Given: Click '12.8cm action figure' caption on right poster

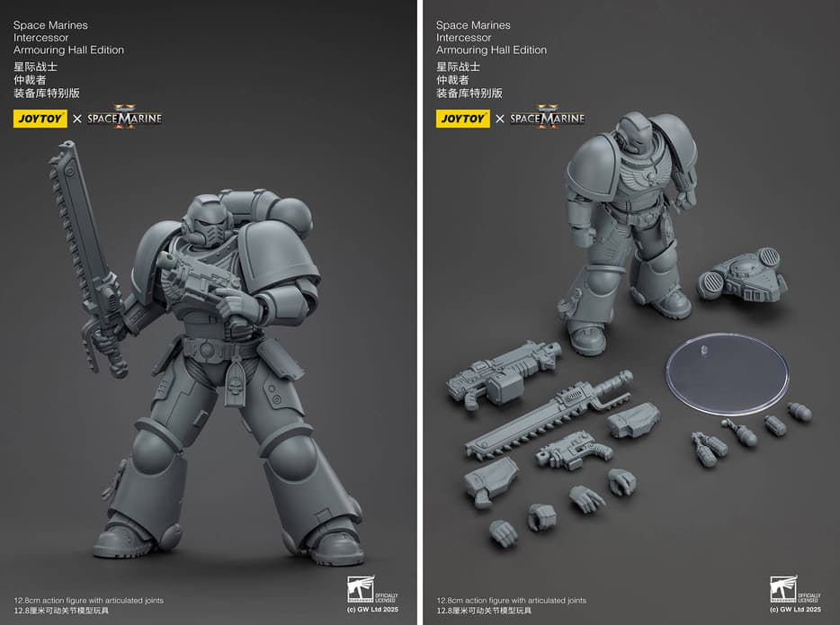Looking at the screenshot, I should [511, 601].
